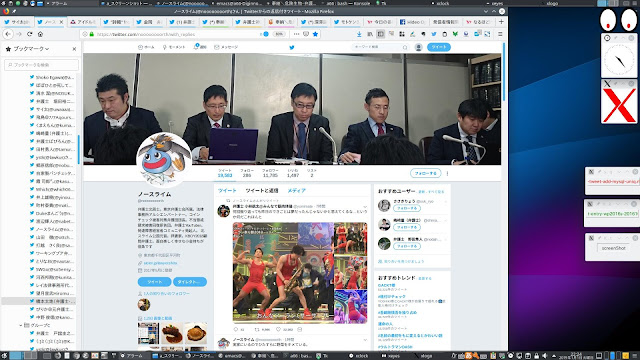
Task: Click the Twitter bird logo in the top navigation
Action: [292, 47]
